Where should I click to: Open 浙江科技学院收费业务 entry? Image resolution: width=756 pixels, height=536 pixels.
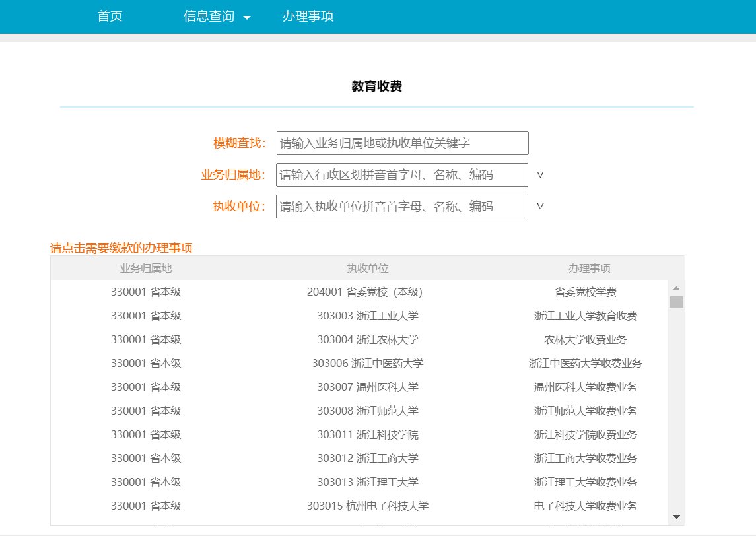(x=585, y=435)
